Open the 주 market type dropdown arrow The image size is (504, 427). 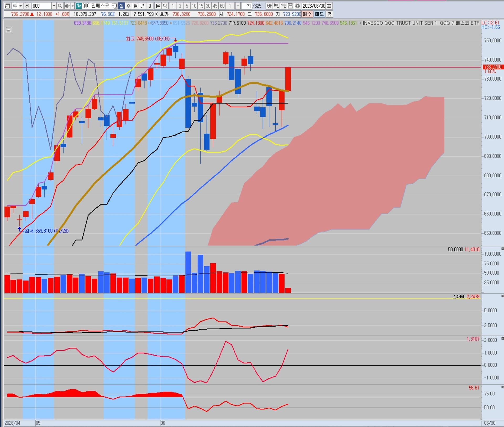pos(20,6)
